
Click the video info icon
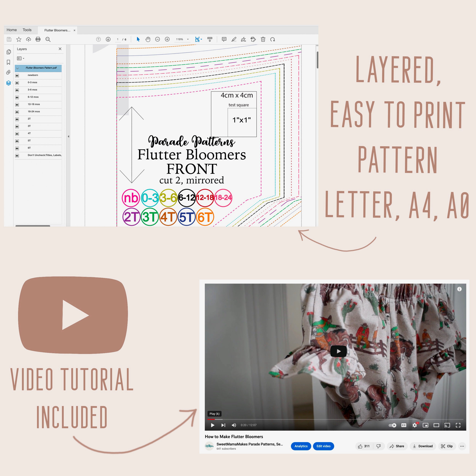click(x=459, y=289)
